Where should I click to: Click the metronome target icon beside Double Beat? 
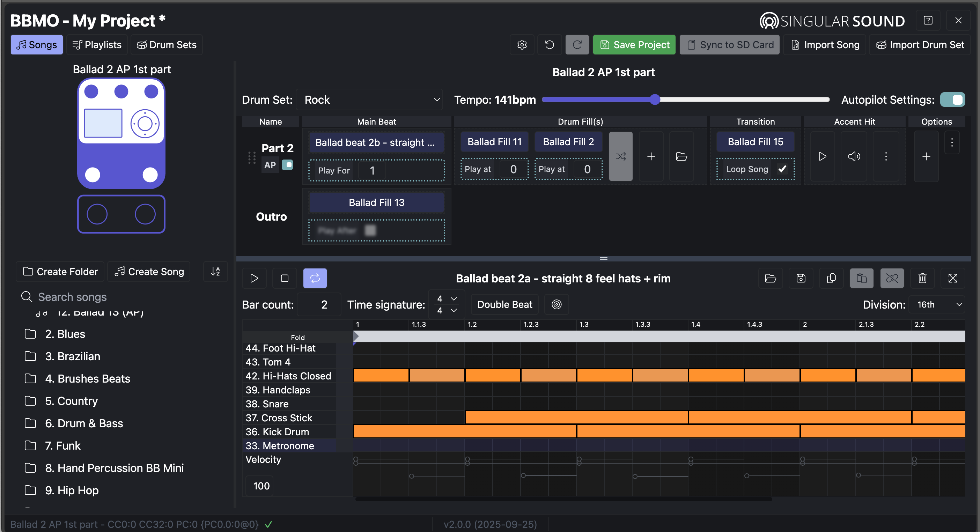(556, 305)
